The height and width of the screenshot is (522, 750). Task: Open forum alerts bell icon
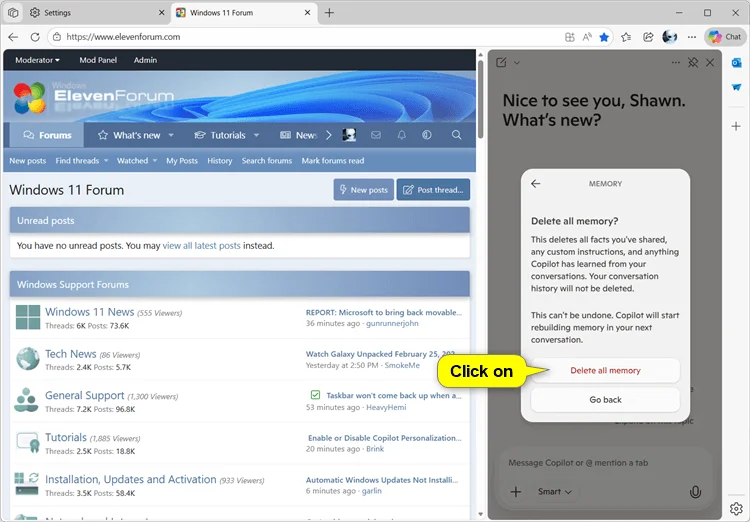(402, 135)
